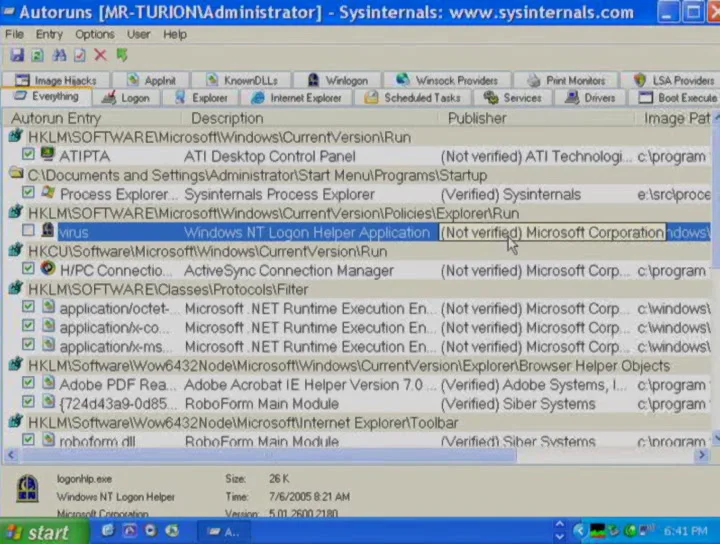
Task: Switch to the Winlogon tab
Action: click(338, 80)
